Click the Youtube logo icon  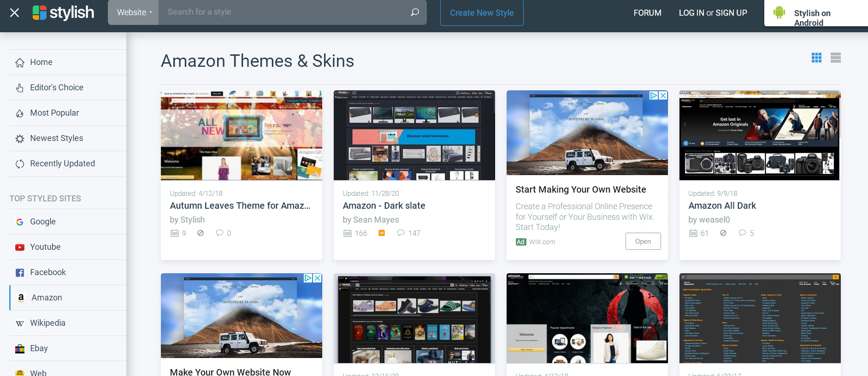(x=20, y=247)
